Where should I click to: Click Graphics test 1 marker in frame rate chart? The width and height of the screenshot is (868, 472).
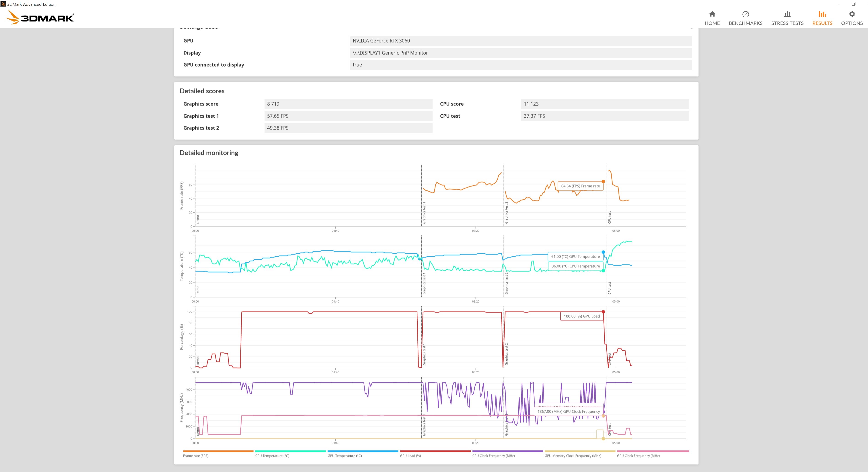tap(424, 213)
